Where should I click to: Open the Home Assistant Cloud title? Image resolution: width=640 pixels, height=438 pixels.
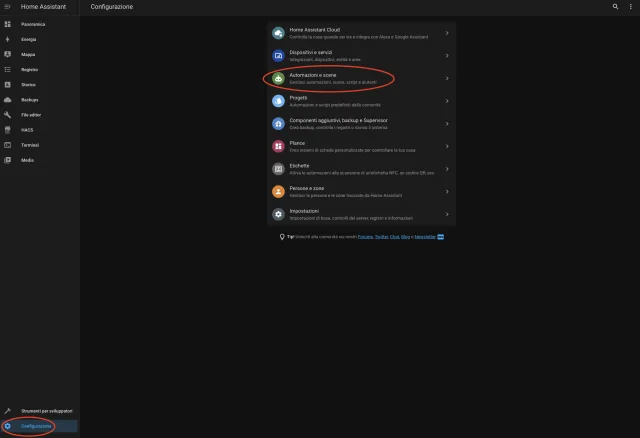tap(315, 30)
